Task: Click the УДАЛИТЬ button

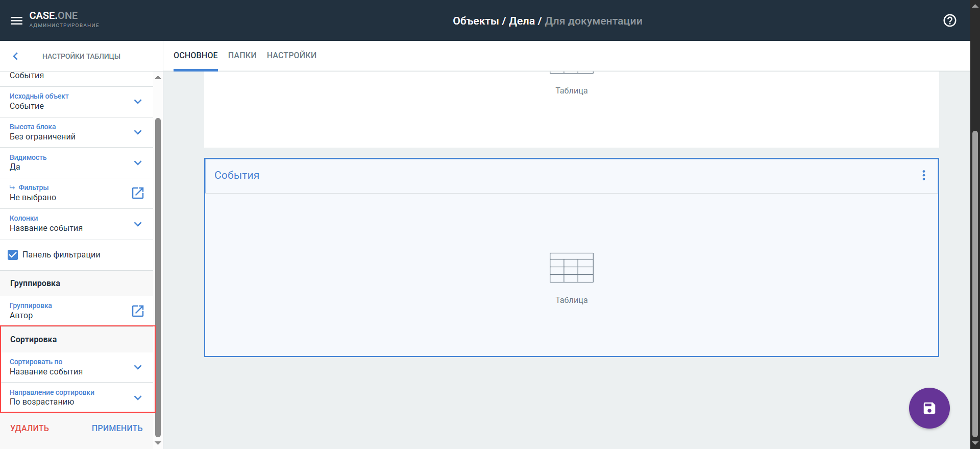Action: [30, 429]
